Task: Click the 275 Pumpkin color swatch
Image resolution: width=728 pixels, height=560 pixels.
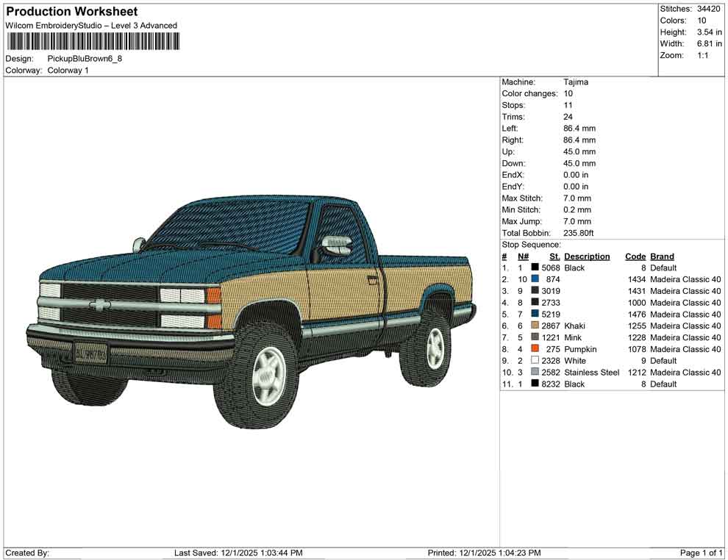Action: coord(535,349)
